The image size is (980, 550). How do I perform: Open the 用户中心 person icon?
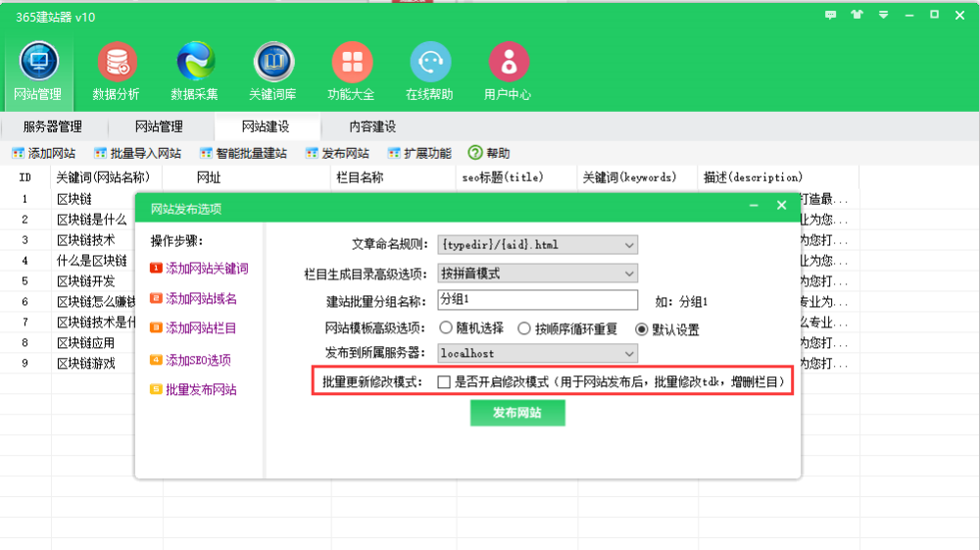pyautogui.click(x=509, y=63)
